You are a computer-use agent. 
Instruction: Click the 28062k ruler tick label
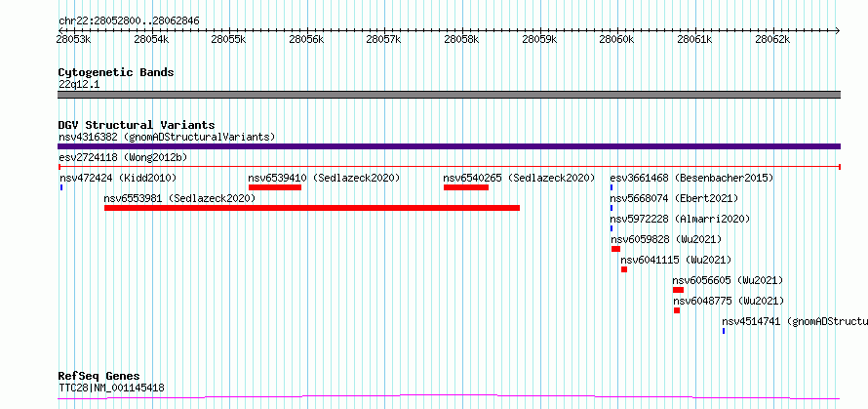pos(772,40)
